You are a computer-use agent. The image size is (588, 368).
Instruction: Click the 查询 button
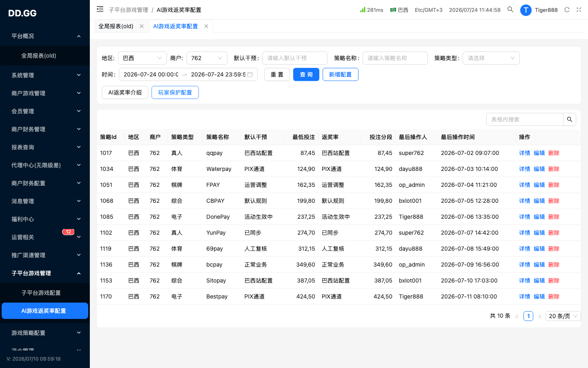pos(306,74)
